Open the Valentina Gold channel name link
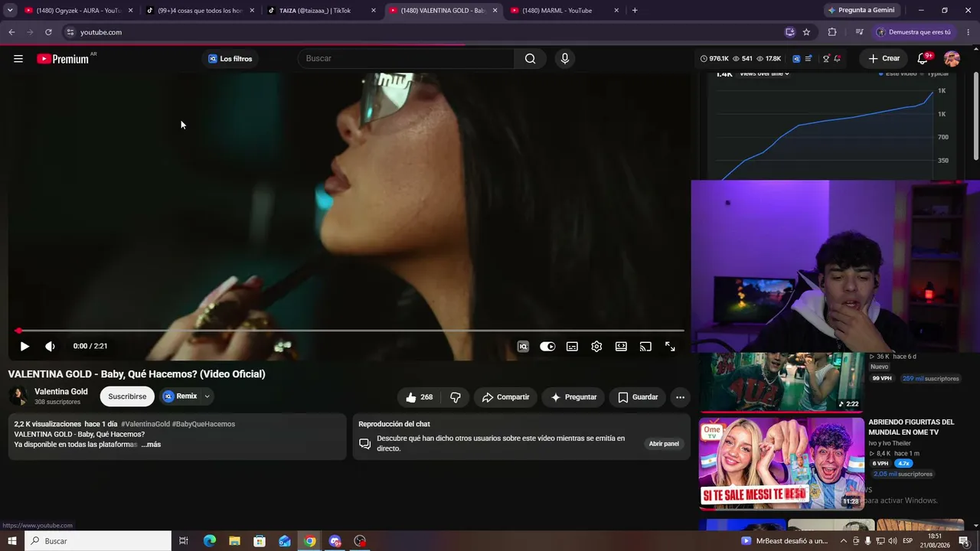980x551 pixels. [x=61, y=392]
